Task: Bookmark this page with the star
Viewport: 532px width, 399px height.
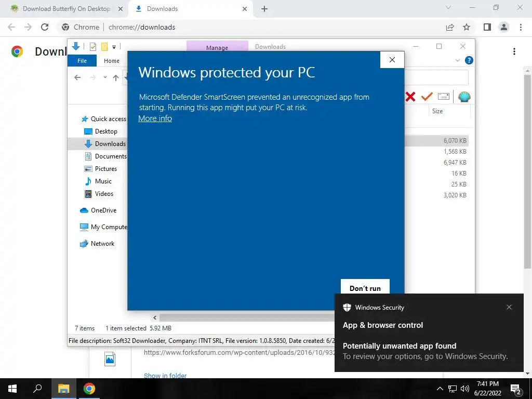Action: tap(467, 27)
